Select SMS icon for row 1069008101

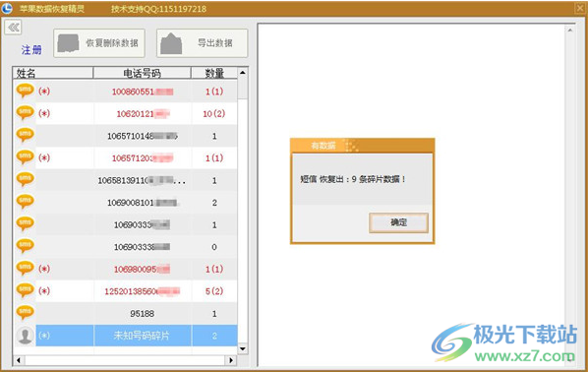[26, 201]
